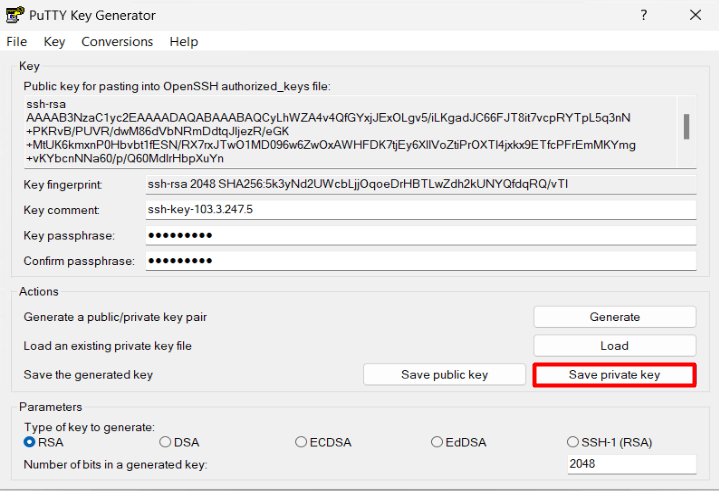Open the Conversions menu
719x491 pixels.
tap(117, 42)
